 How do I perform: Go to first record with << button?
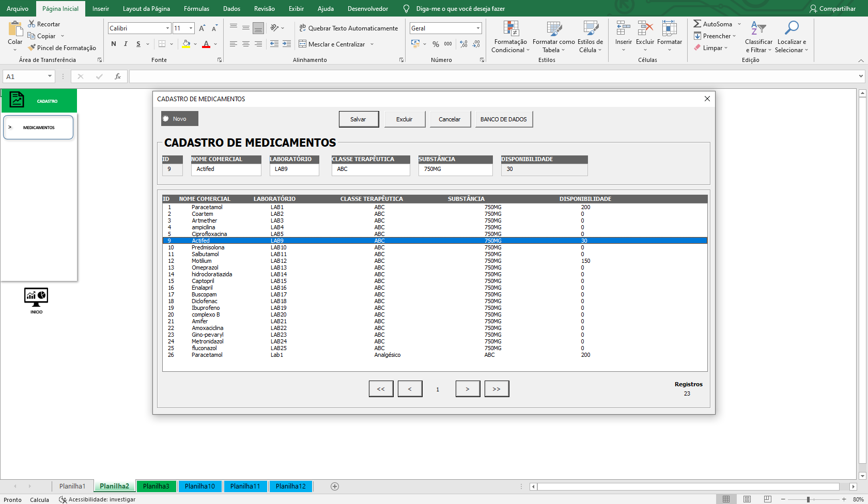point(381,389)
